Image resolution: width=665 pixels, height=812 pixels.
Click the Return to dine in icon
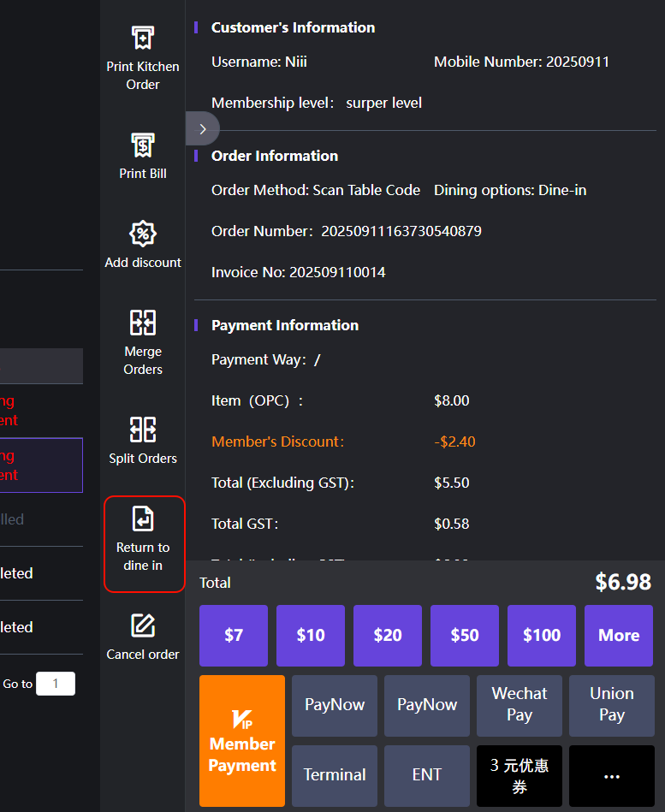point(143,519)
